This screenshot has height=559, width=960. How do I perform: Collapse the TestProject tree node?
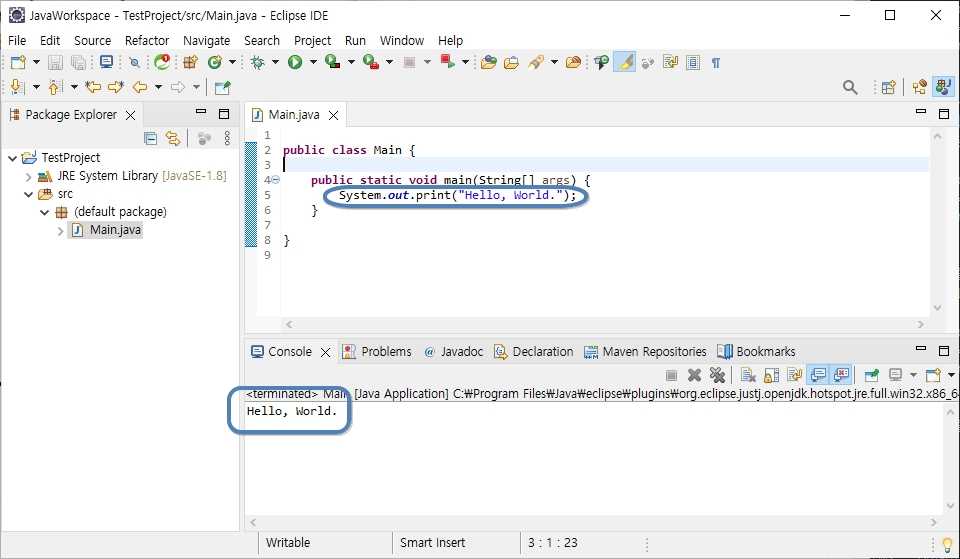click(x=12, y=158)
